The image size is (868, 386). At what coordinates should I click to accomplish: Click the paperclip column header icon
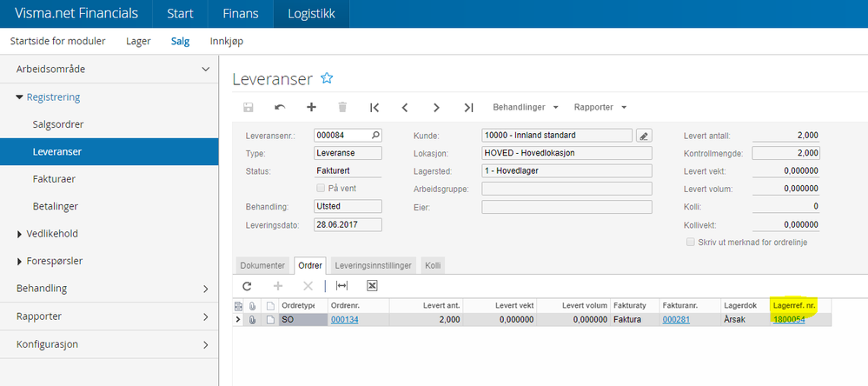[x=253, y=306]
